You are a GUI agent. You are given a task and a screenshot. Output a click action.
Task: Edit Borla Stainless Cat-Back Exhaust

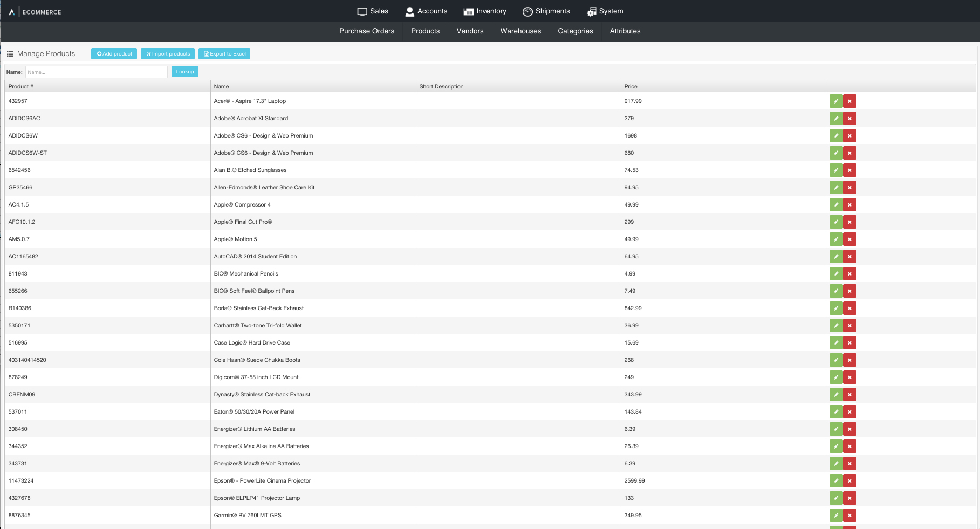pos(836,308)
